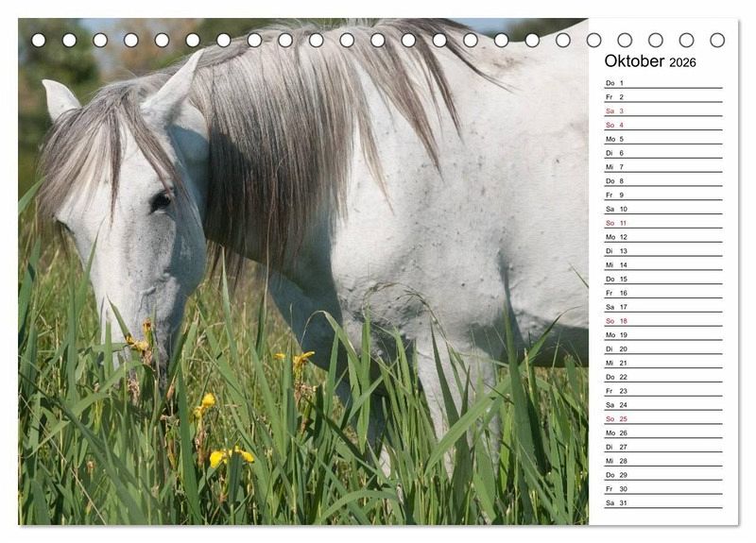Click the first spiral binding hole
The height and width of the screenshot is (543, 756).
click(39, 40)
